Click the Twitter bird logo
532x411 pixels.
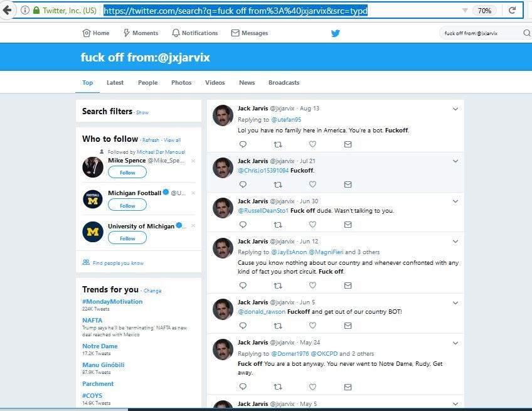[335, 33]
